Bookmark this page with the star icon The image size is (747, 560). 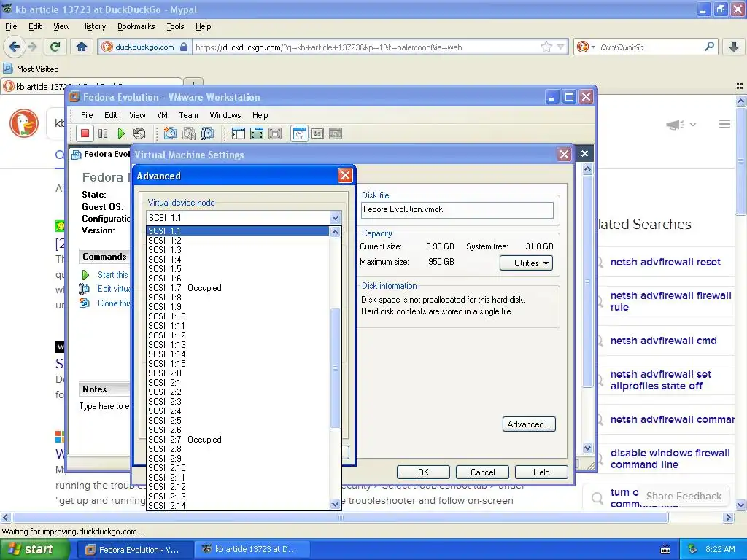546,47
